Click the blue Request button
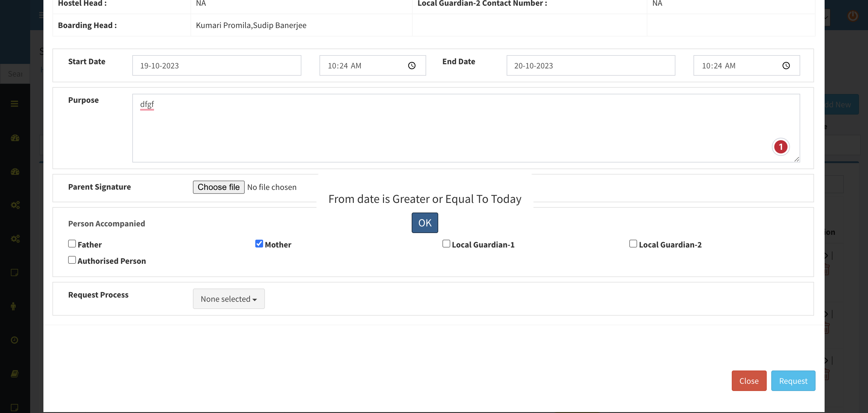This screenshot has width=868, height=413. pos(793,381)
